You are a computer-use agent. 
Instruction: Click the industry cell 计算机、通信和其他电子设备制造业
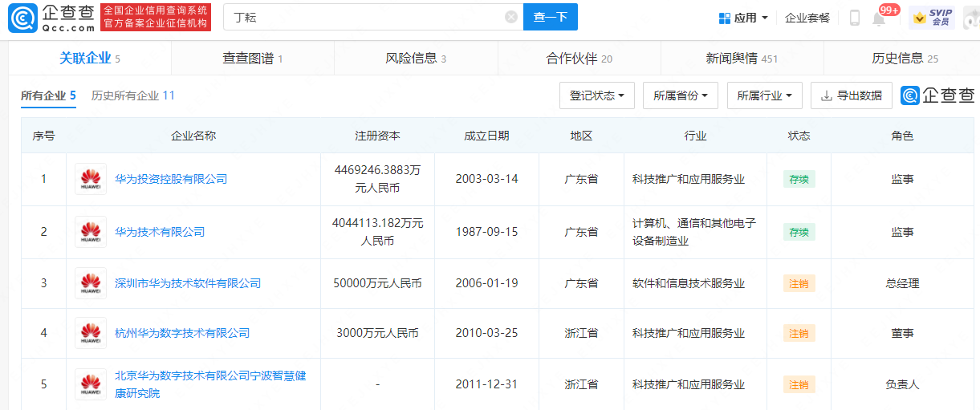(x=694, y=232)
